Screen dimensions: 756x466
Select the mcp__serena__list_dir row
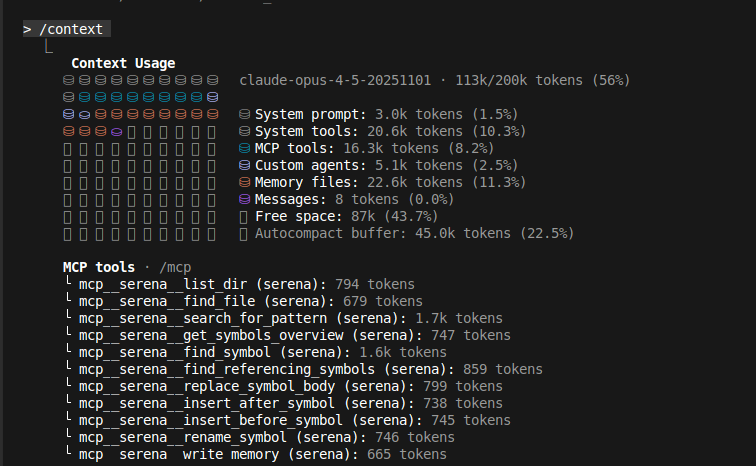(x=239, y=284)
